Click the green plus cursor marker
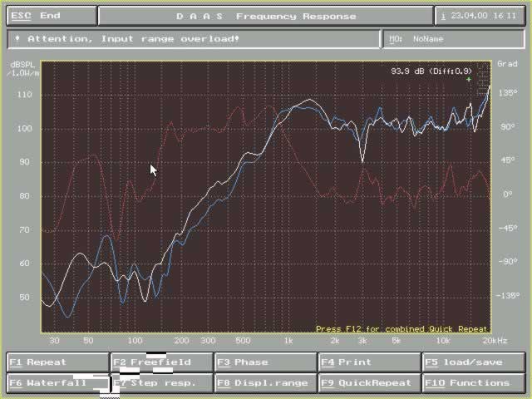The height and width of the screenshot is (399, 532). click(x=469, y=81)
